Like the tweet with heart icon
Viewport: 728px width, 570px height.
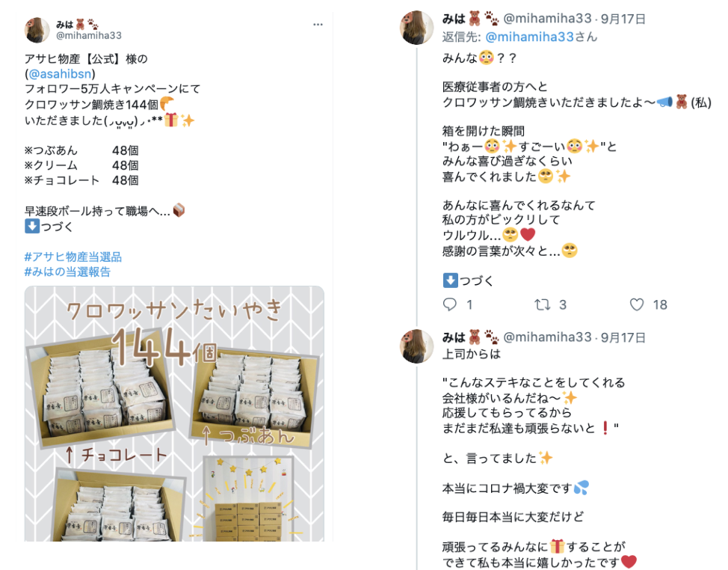(x=637, y=304)
